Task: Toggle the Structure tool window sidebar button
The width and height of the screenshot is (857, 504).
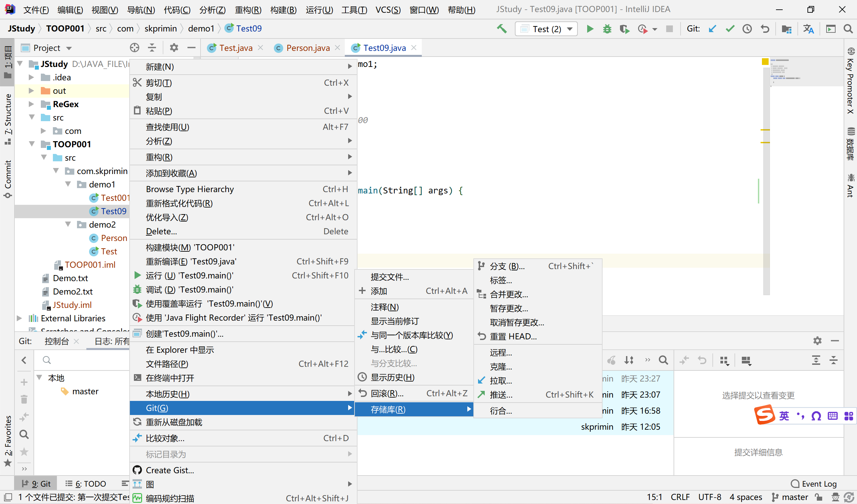Action: pos(7,119)
